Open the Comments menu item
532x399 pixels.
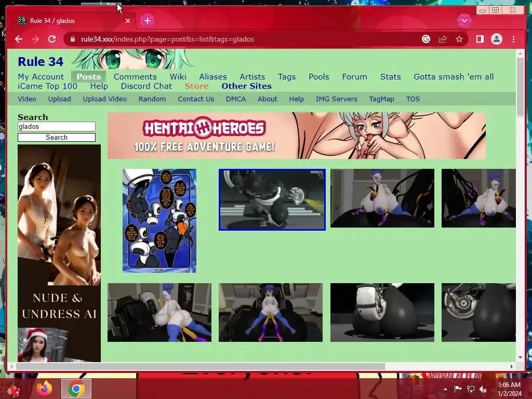135,77
